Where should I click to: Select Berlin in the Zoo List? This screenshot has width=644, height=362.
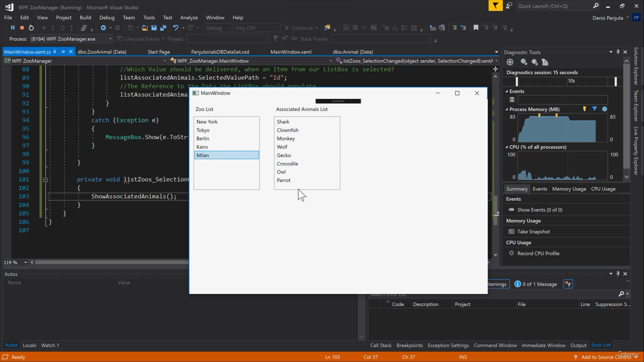pos(226,138)
